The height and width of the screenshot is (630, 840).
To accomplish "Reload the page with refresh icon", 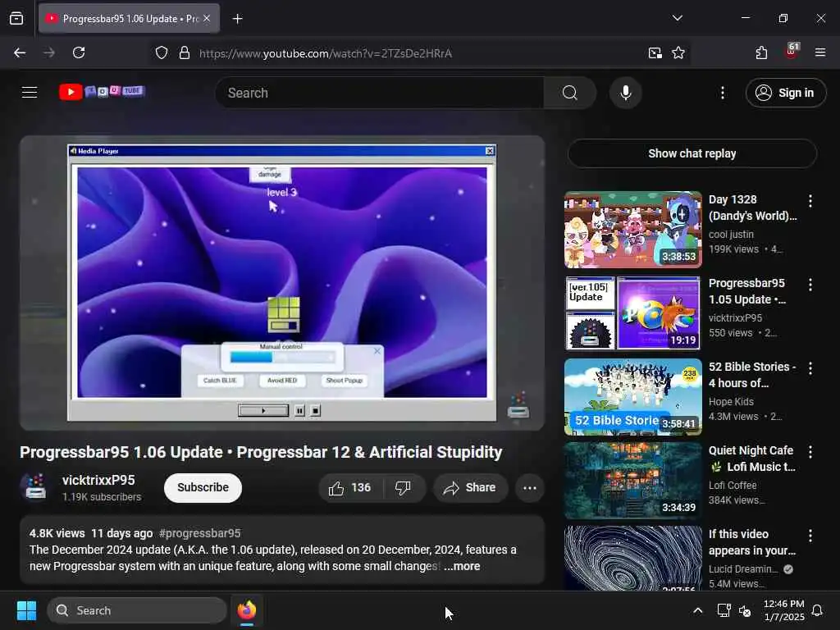I will coord(79,52).
